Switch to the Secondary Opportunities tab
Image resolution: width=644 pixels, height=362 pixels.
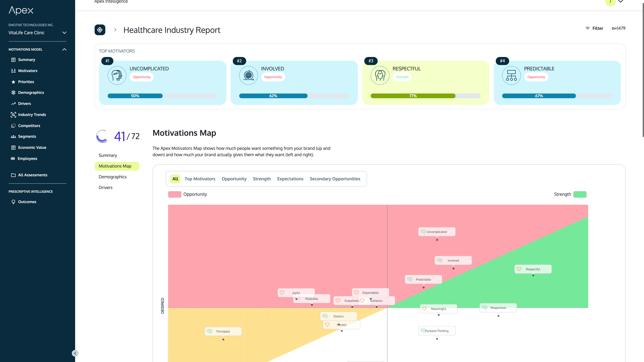[x=335, y=179]
